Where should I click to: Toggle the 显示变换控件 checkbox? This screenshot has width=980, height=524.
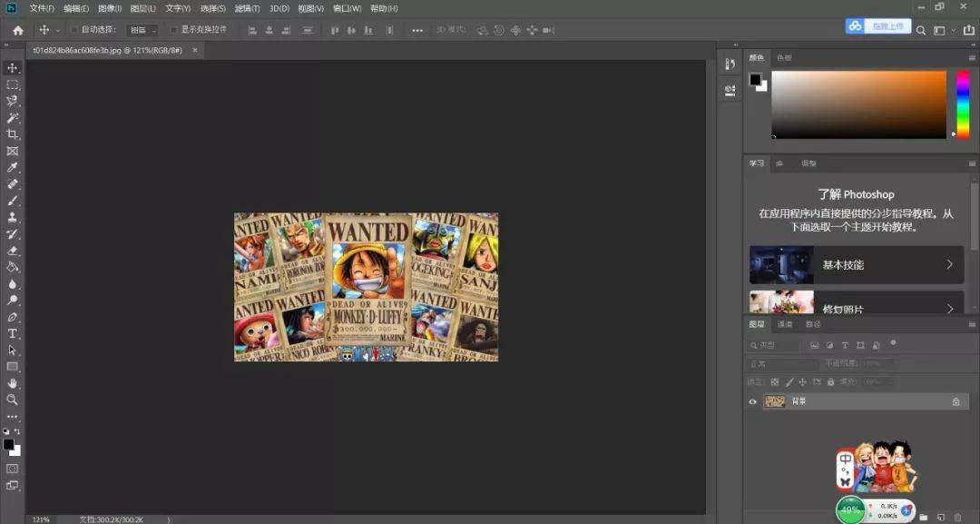click(x=173, y=29)
